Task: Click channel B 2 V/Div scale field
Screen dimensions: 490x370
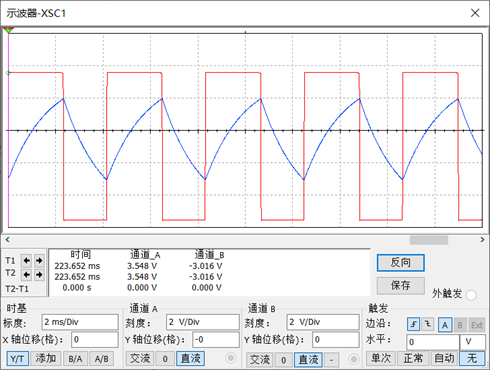Action: click(323, 322)
